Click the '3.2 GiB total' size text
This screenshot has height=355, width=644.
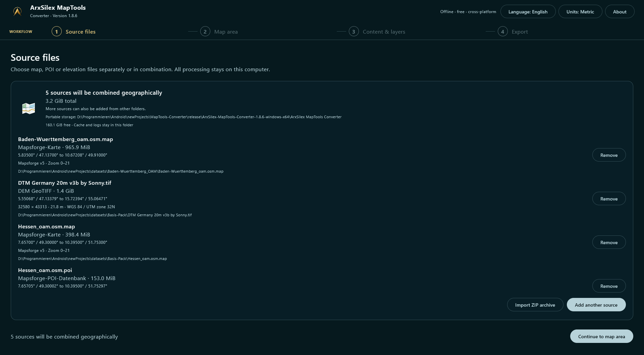[x=61, y=101]
